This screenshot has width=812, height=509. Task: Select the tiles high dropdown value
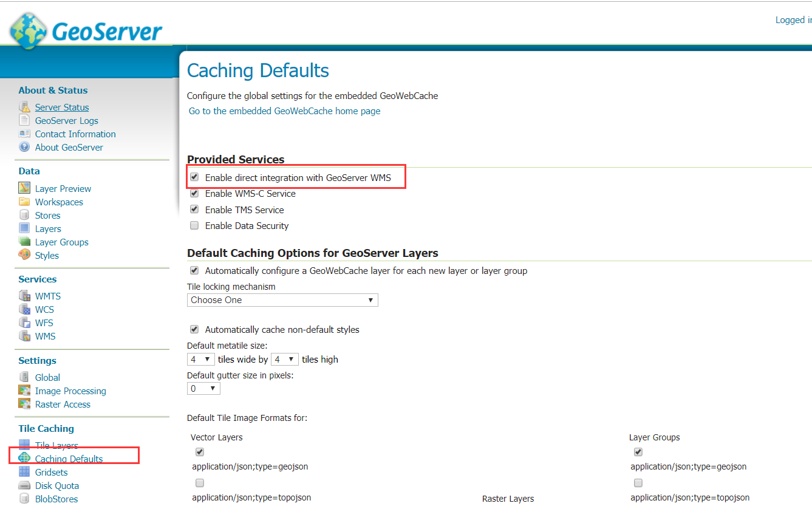(x=284, y=359)
